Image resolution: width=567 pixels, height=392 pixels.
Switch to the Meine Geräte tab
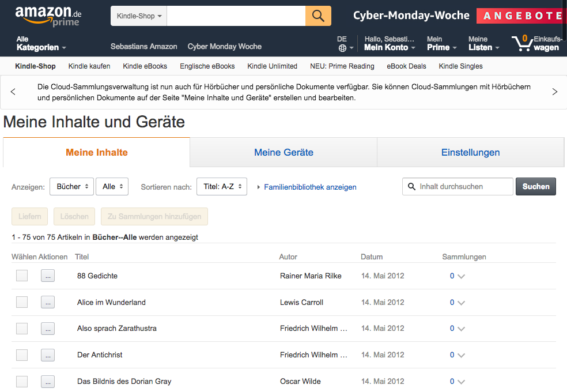click(x=283, y=153)
